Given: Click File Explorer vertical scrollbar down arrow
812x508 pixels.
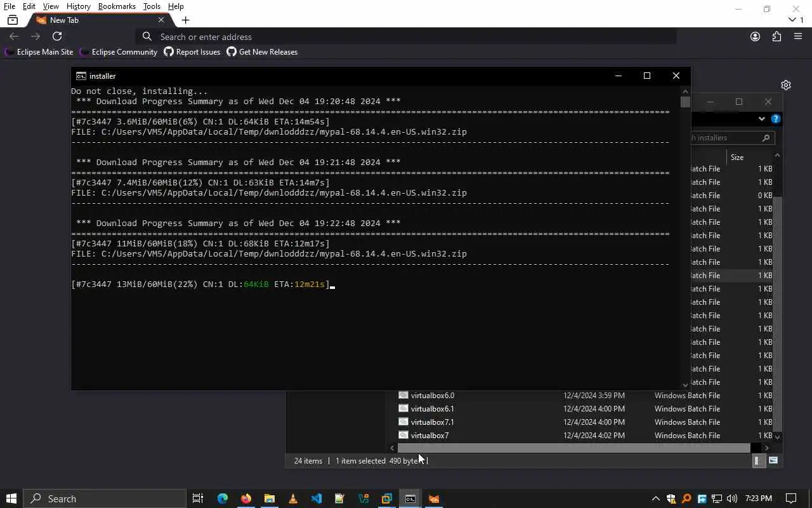Looking at the screenshot, I should (778, 437).
